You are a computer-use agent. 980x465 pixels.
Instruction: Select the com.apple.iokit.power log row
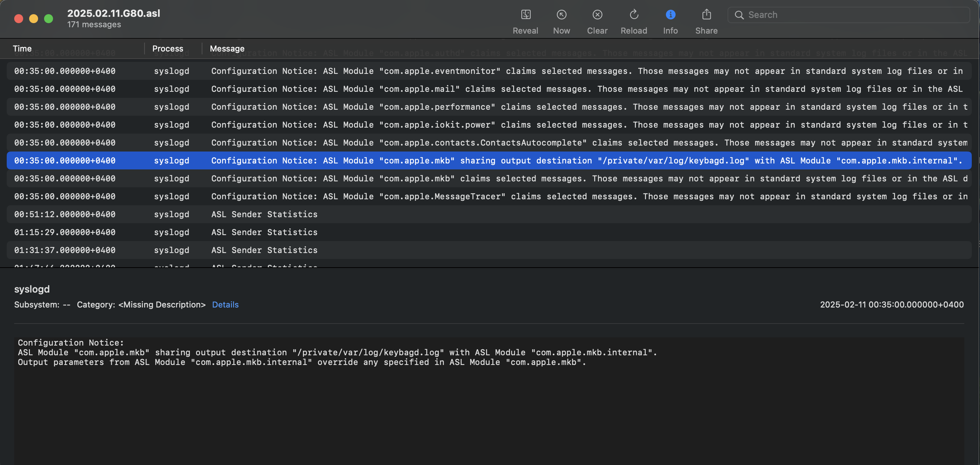pyautogui.click(x=489, y=125)
